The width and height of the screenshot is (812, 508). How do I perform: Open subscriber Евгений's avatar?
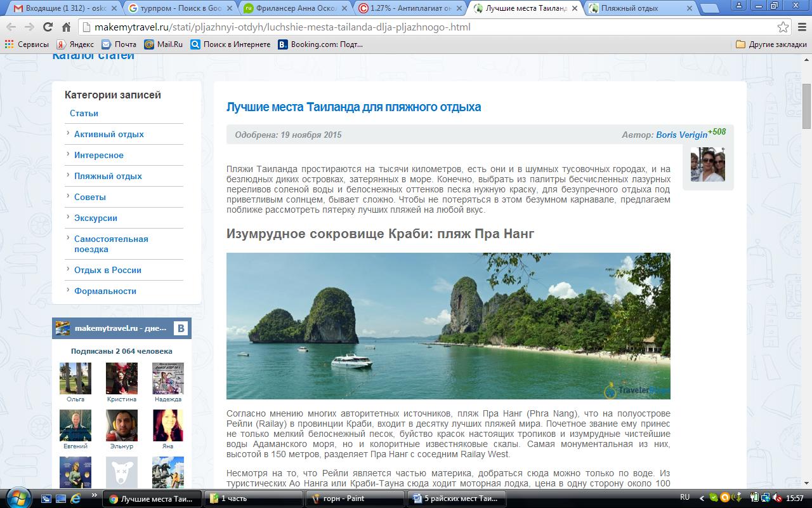pos(75,425)
